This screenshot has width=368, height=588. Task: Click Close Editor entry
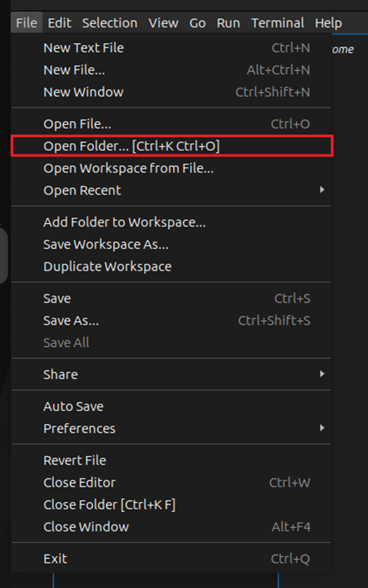tap(79, 483)
